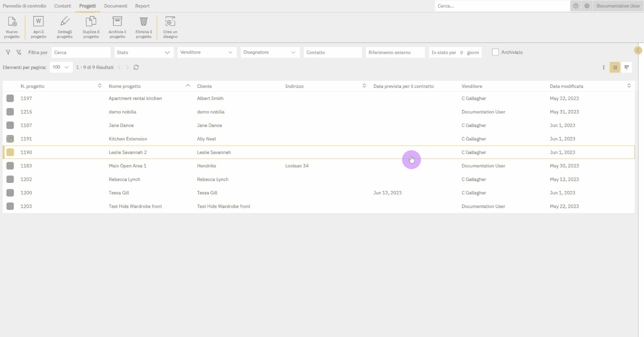Screen dimensions: 644x337
Task: Click inside the Riferimento esterno field
Action: tap(395, 52)
